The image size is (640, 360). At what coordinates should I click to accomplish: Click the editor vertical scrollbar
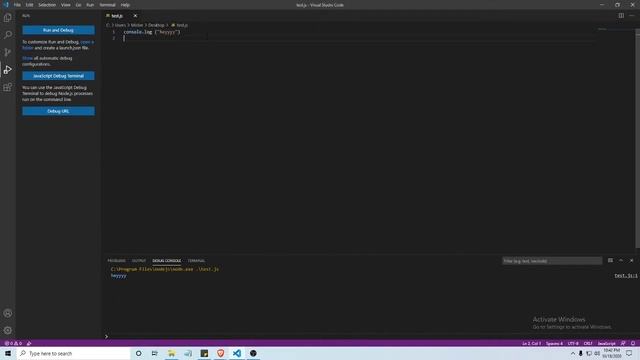point(638,139)
